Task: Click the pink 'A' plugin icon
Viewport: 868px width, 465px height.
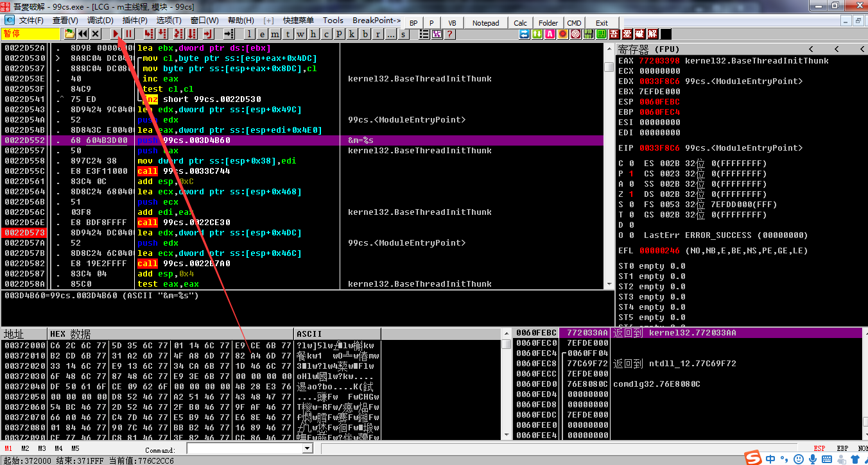Action: pyautogui.click(x=550, y=34)
